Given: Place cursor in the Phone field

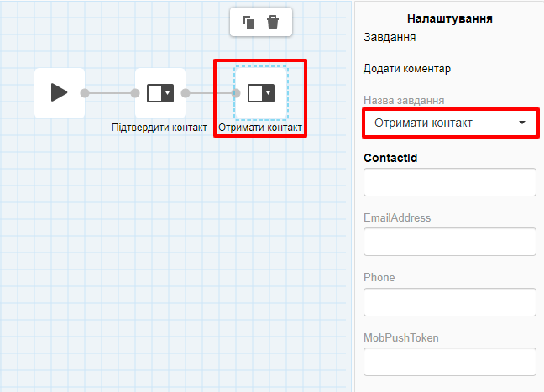Looking at the screenshot, I should point(449,302).
